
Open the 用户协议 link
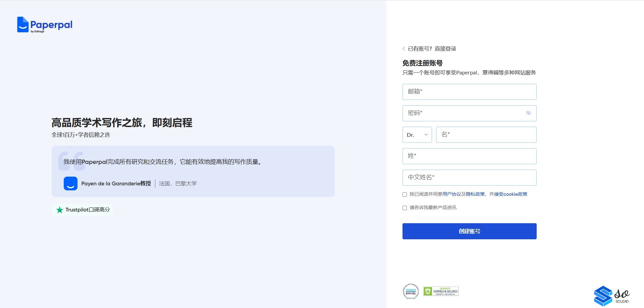pos(451,194)
